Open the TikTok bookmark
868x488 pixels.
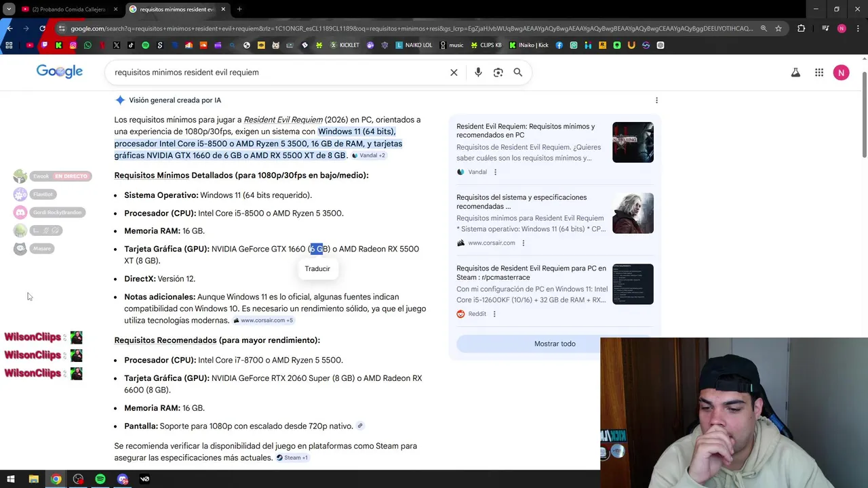pyautogui.click(x=131, y=45)
